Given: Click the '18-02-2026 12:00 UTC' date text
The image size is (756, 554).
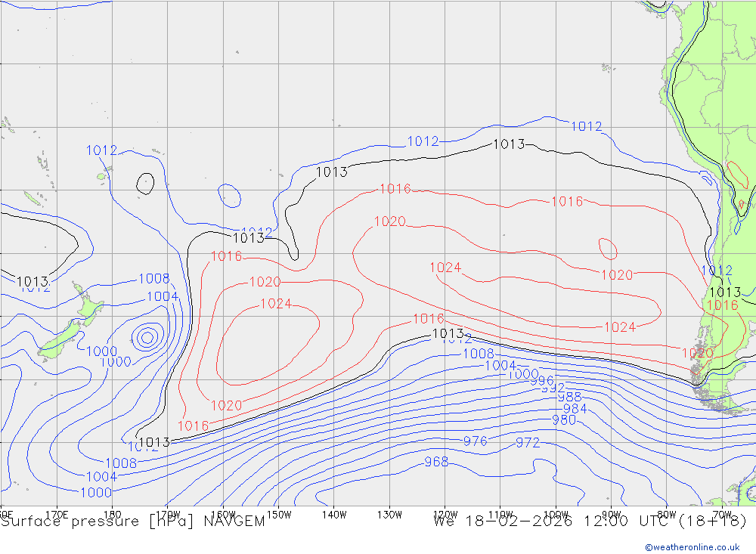Looking at the screenshot, I should click(x=570, y=522).
